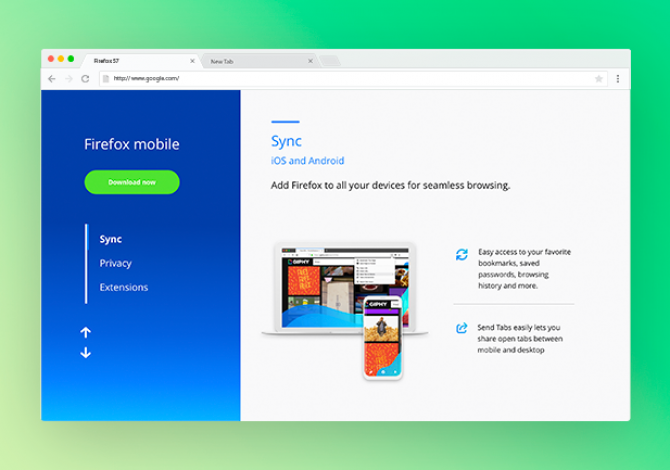Switch to the New Tab tab
This screenshot has width=670, height=470.
click(x=259, y=61)
